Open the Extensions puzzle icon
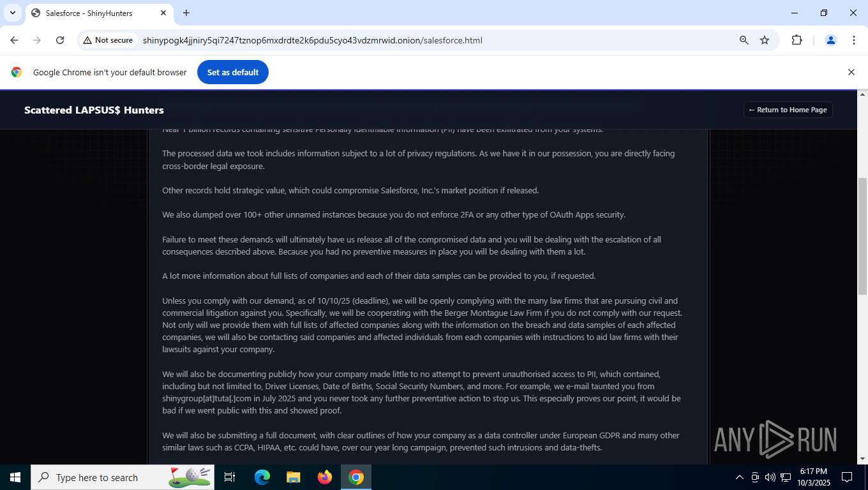The image size is (868, 490). point(797,40)
